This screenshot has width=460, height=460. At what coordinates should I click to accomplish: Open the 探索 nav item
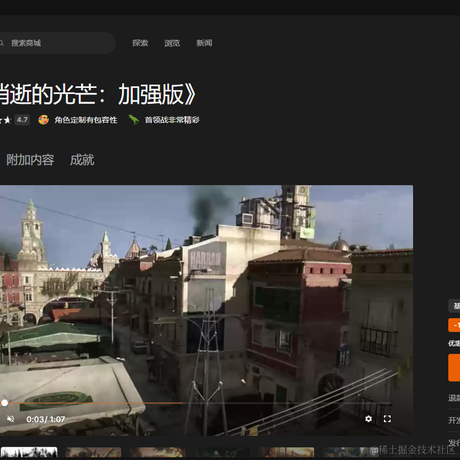140,43
